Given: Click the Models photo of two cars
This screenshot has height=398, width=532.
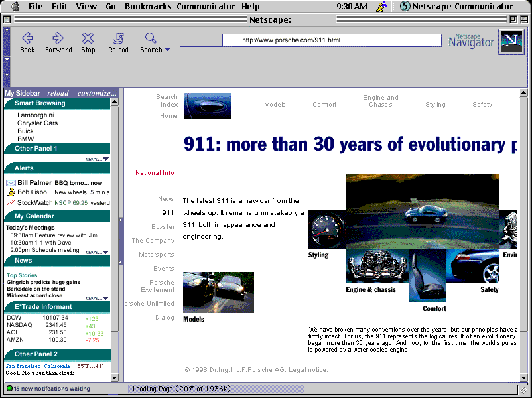Looking at the screenshot, I should pyautogui.click(x=218, y=293).
